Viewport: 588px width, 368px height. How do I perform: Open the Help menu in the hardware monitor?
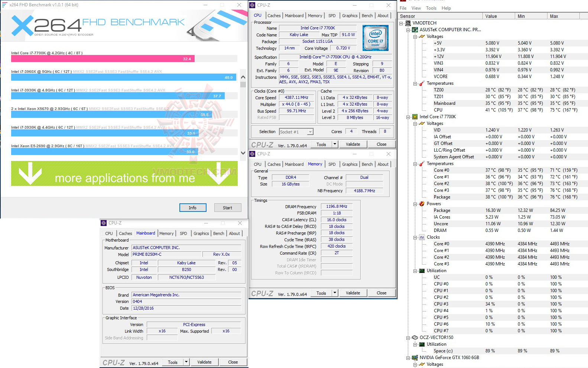point(446,8)
